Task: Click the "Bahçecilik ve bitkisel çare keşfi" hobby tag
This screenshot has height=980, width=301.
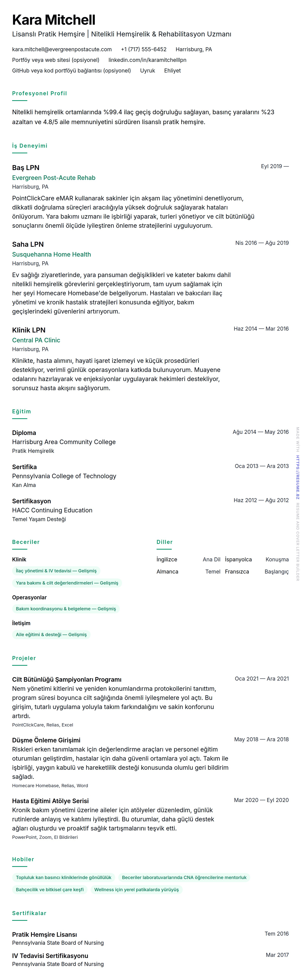Action: tap(50, 889)
